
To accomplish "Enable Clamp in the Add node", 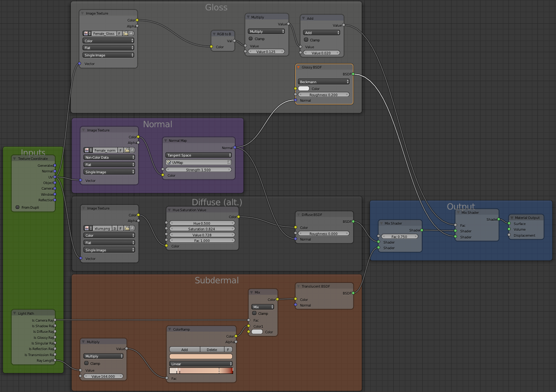I will point(306,40).
